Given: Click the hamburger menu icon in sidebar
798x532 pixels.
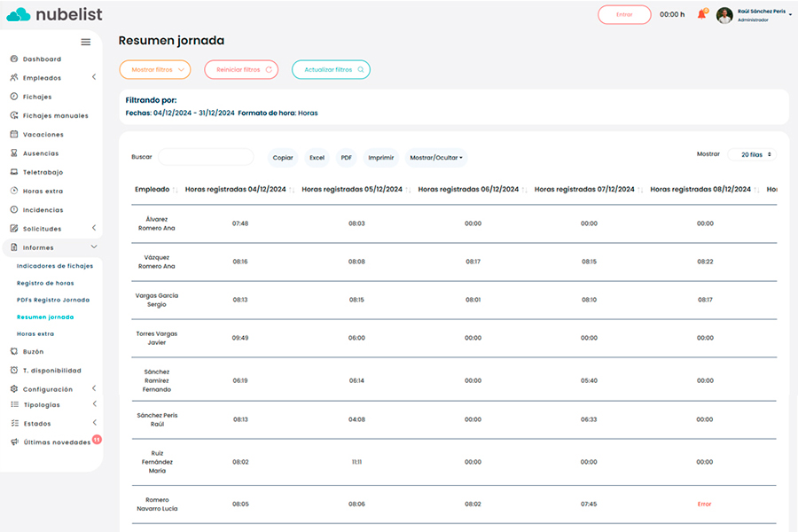Looking at the screenshot, I should 86,42.
